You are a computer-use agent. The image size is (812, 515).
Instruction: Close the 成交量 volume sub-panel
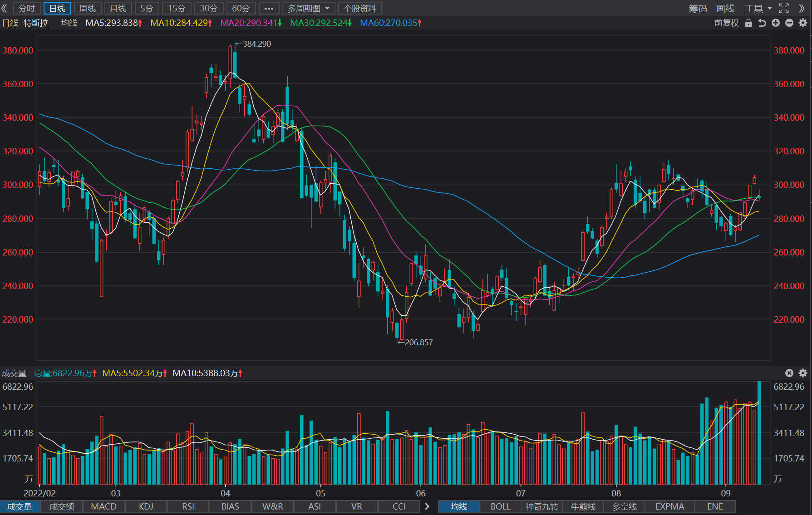[x=789, y=373]
